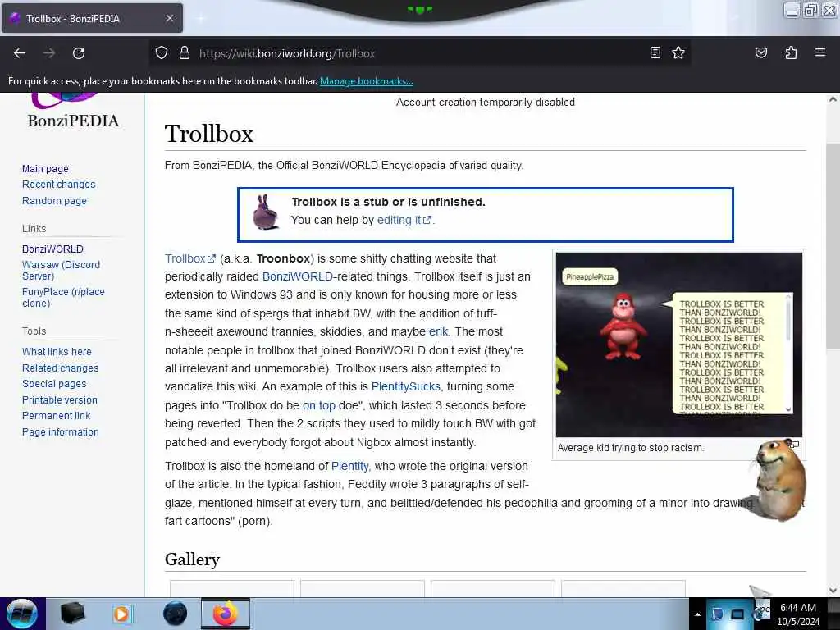Open the Manage bookmarks link

tap(367, 81)
